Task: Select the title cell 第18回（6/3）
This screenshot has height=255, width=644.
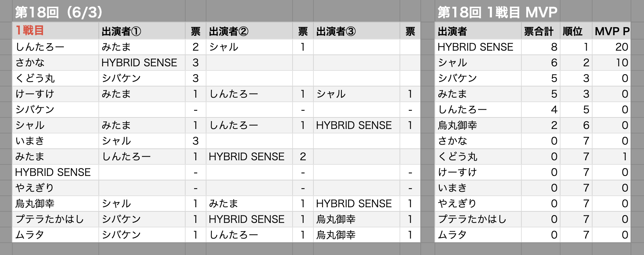Action: pyautogui.click(x=59, y=12)
